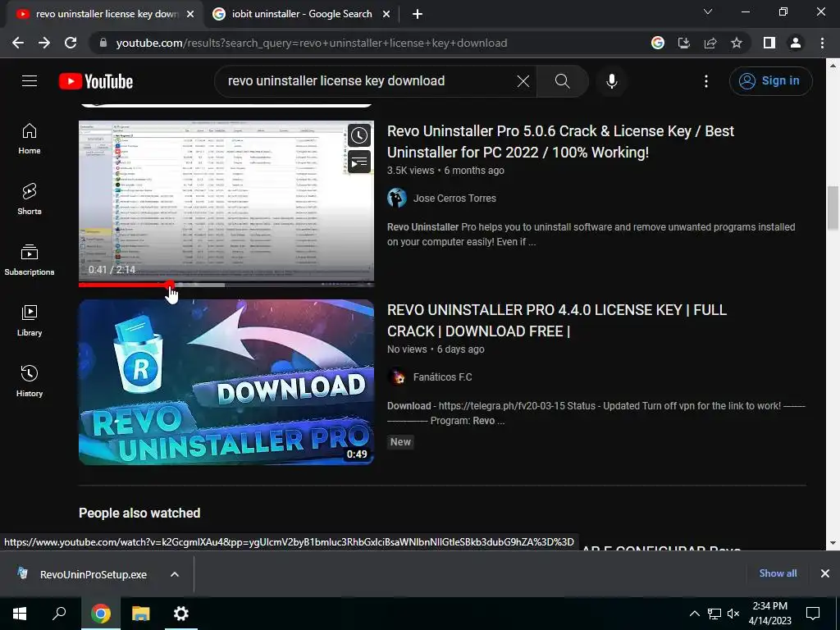Click the magnifying glass search button

pyautogui.click(x=562, y=81)
